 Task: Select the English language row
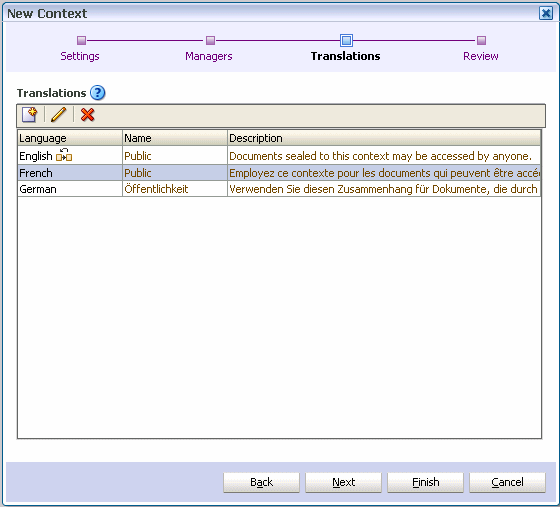coord(279,156)
